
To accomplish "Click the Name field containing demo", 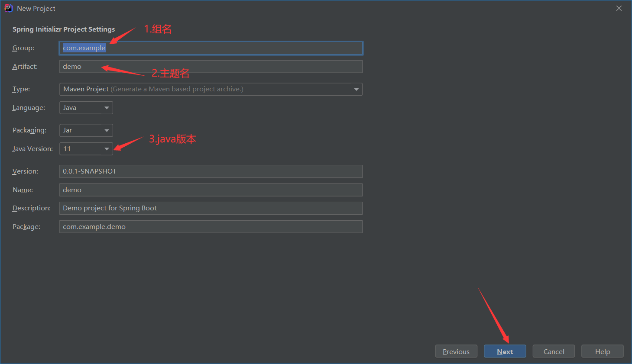I will pyautogui.click(x=211, y=190).
